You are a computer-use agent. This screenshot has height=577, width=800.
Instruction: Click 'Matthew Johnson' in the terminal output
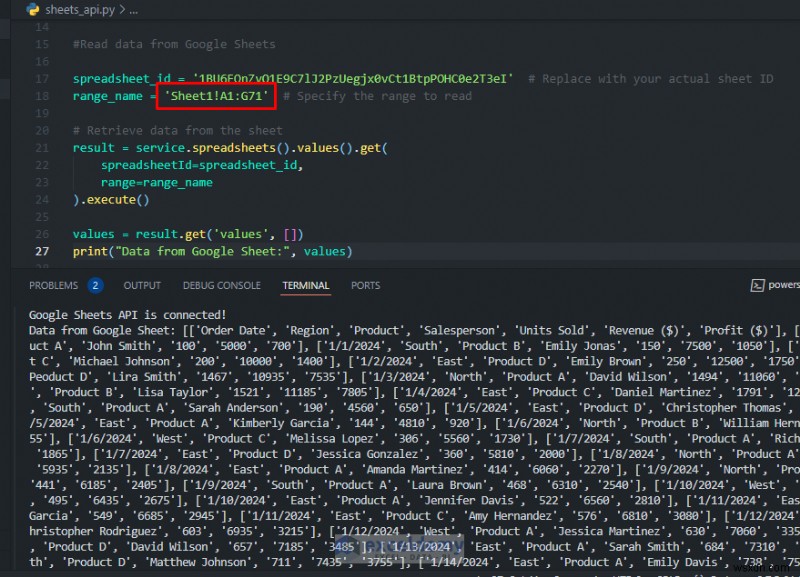[x=198, y=562]
